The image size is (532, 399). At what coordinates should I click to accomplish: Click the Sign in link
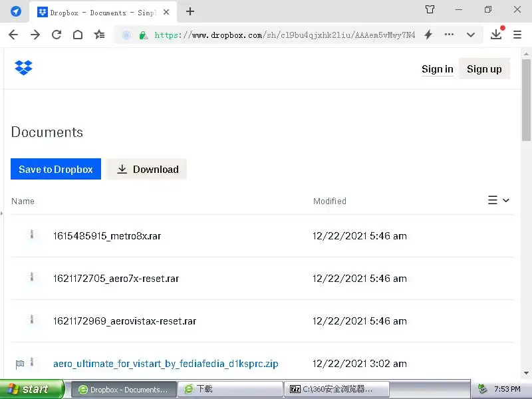pos(438,69)
